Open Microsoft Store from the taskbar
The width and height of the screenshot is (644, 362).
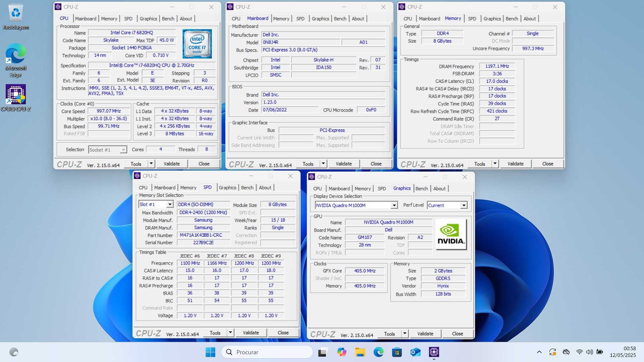click(397, 352)
